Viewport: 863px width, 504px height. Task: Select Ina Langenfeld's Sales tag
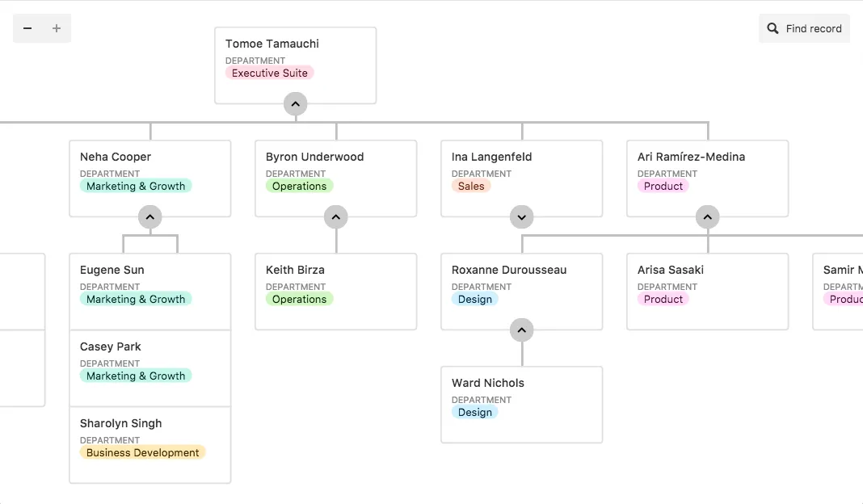pyautogui.click(x=471, y=186)
